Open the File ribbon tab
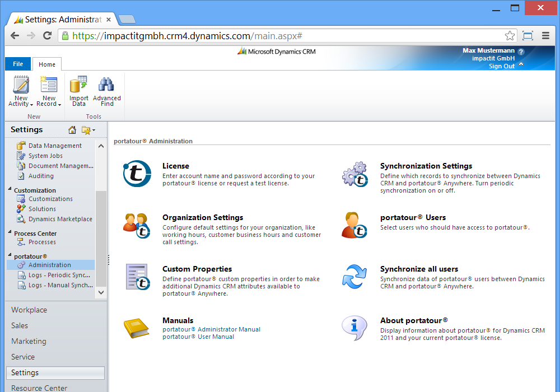The height and width of the screenshot is (392, 560). click(x=18, y=64)
